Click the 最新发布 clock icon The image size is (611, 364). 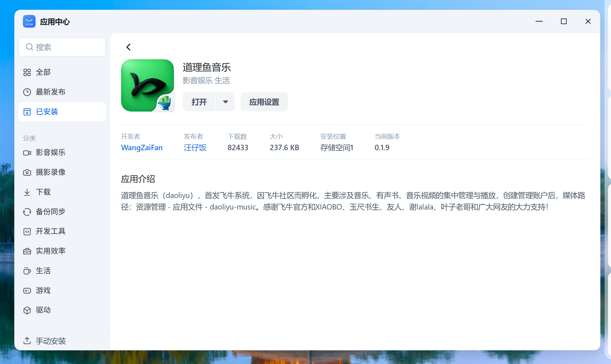pyautogui.click(x=27, y=92)
